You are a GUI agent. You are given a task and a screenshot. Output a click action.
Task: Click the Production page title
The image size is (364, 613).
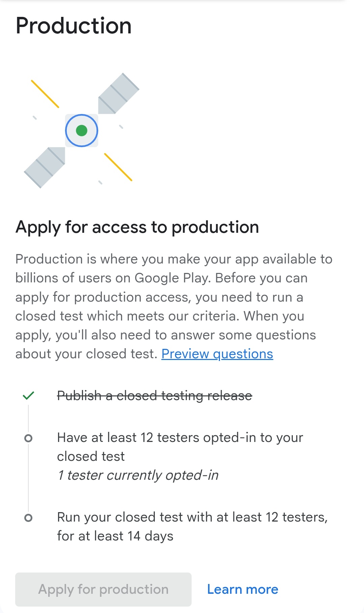click(x=74, y=26)
